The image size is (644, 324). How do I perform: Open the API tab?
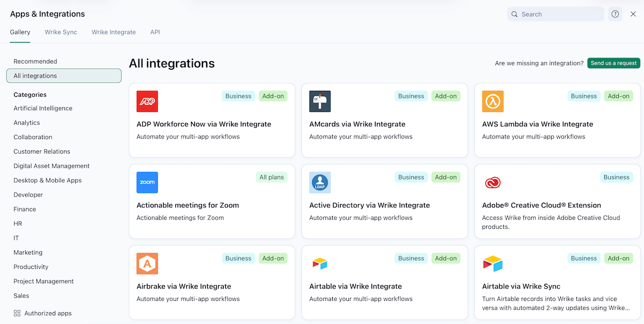(x=155, y=32)
